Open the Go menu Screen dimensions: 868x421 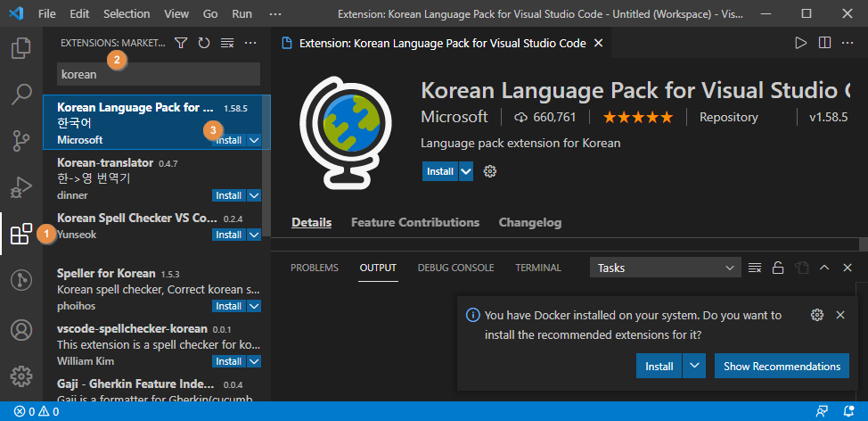point(210,14)
